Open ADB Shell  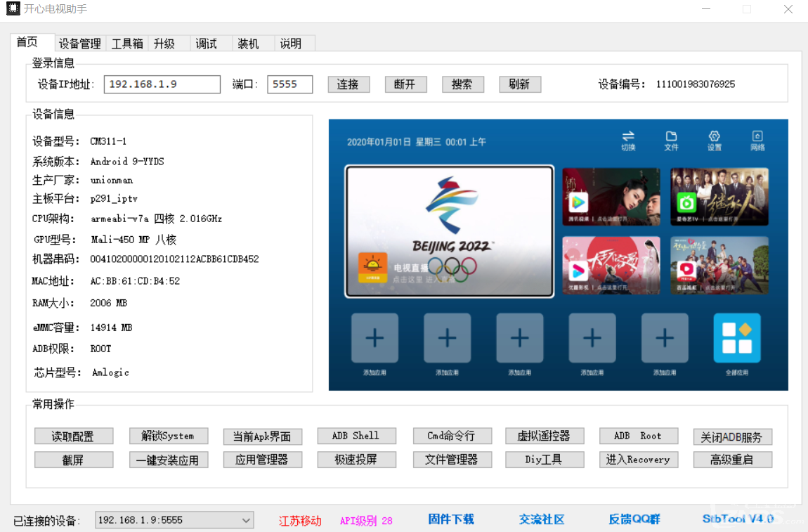357,436
